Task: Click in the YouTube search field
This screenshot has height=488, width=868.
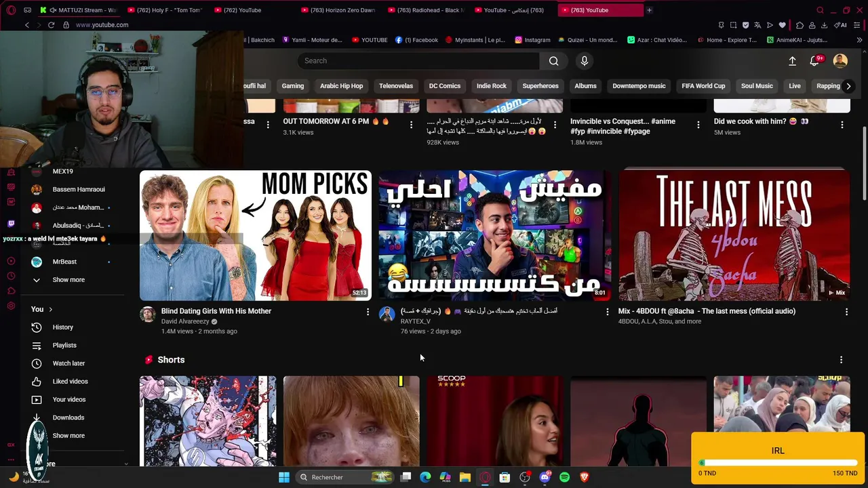Action: (x=419, y=61)
